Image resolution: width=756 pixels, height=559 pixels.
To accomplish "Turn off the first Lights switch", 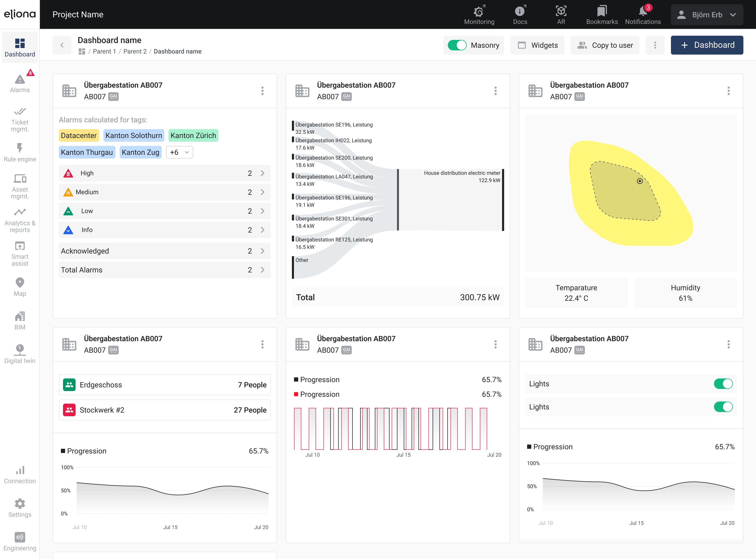I will [x=723, y=384].
